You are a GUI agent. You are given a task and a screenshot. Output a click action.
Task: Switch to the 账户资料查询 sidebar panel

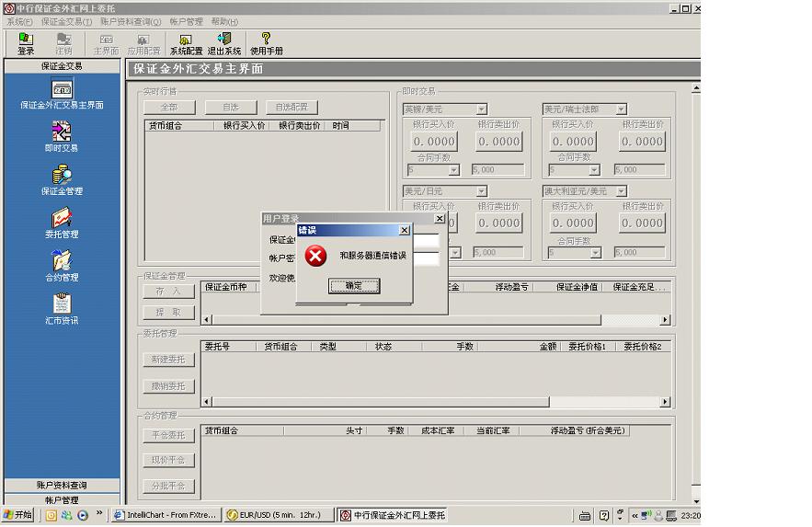(x=62, y=485)
